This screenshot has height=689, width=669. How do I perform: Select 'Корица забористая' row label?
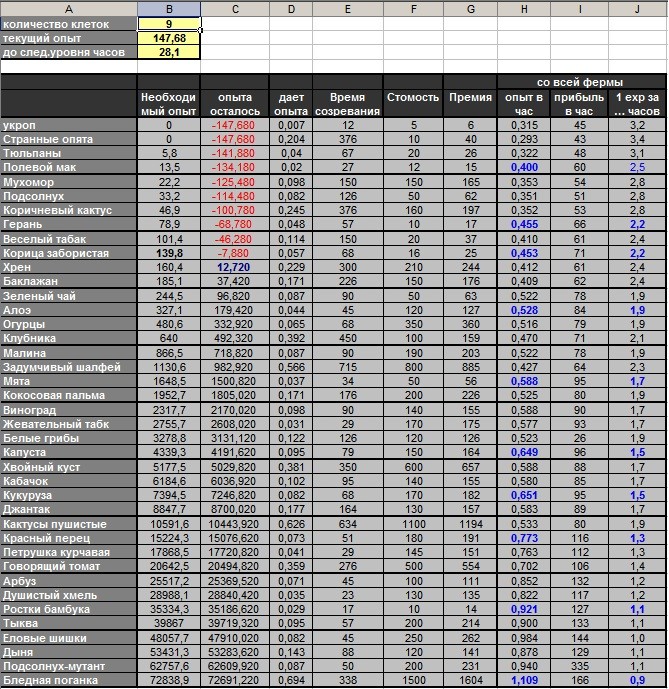click(x=69, y=253)
